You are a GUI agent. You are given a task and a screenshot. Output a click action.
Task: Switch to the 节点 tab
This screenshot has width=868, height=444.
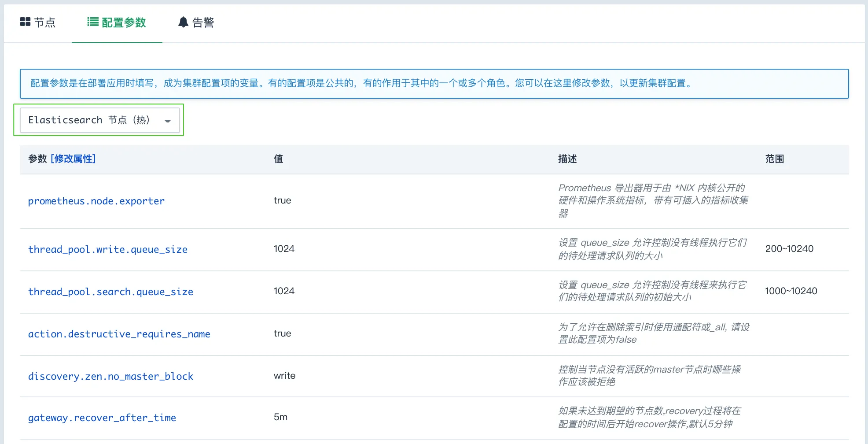(44, 22)
